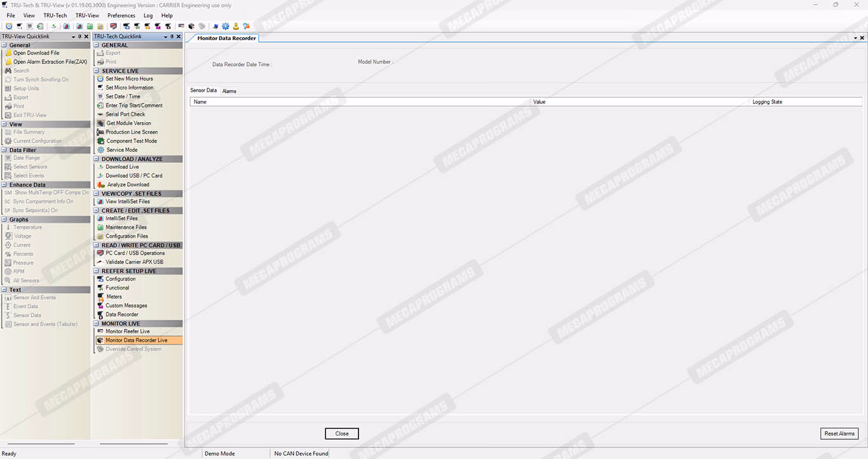Click the Close button at bottom
Screen dimensions: 868x459
pos(342,434)
